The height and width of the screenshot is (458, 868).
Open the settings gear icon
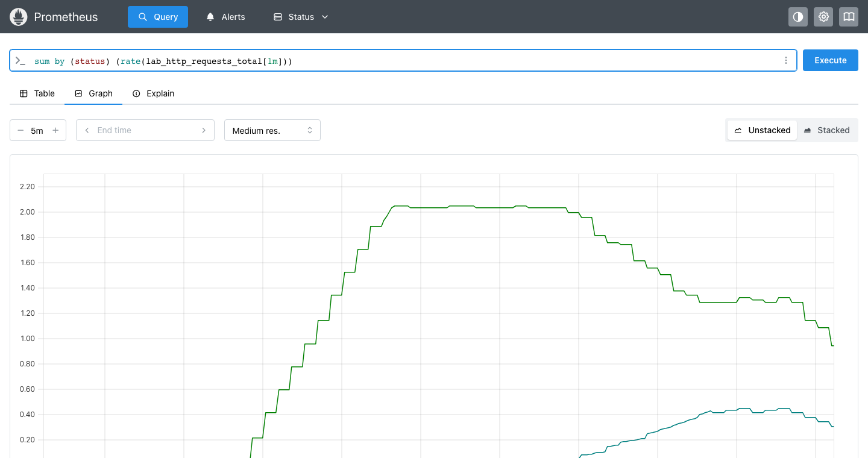click(823, 17)
